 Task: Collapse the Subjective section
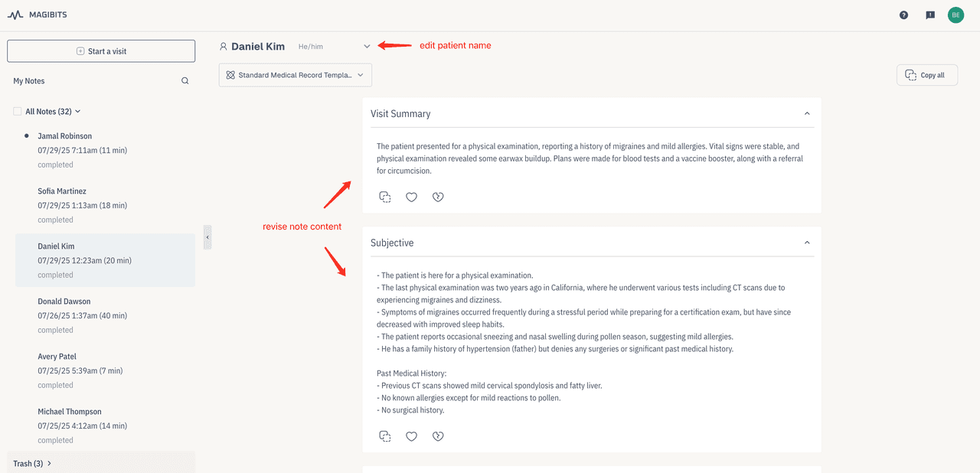click(x=807, y=243)
